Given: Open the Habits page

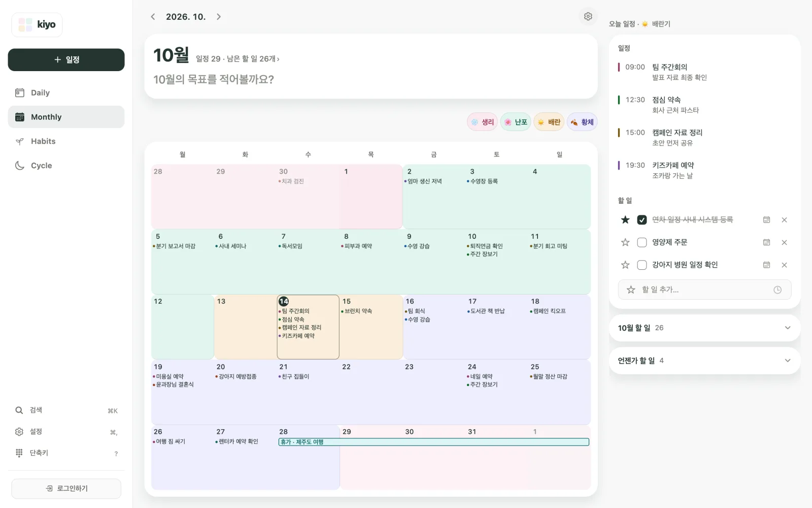Looking at the screenshot, I should 66,141.
